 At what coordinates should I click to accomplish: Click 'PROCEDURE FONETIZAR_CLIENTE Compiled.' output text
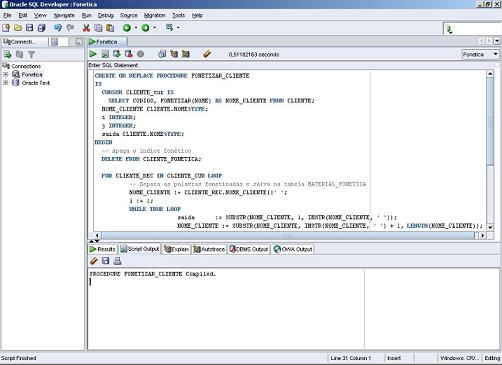[153, 274]
